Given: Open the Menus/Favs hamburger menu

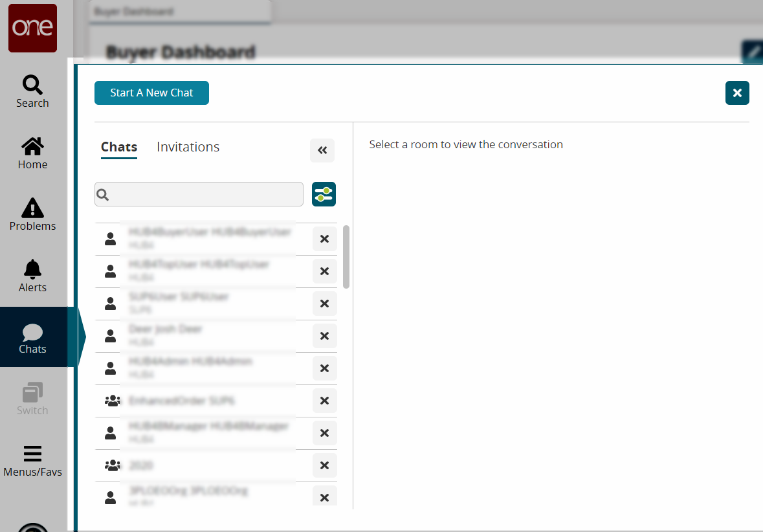Looking at the screenshot, I should click(x=32, y=460).
